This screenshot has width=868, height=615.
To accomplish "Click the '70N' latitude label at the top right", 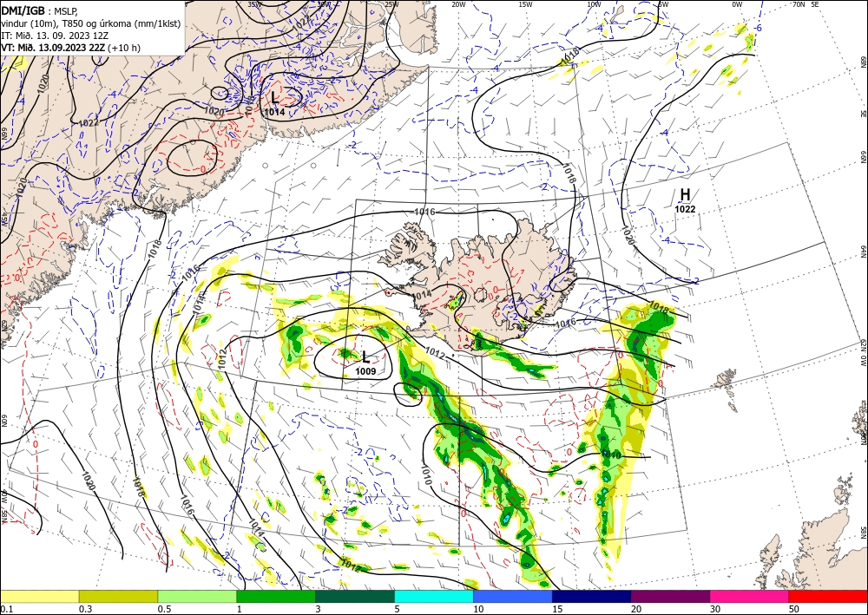I will (799, 4).
